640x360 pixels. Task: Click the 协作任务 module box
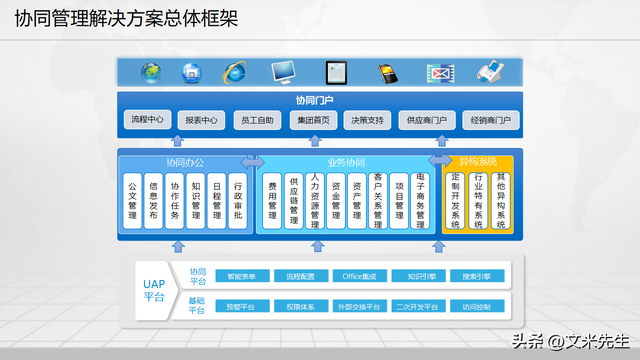pyautogui.click(x=175, y=200)
